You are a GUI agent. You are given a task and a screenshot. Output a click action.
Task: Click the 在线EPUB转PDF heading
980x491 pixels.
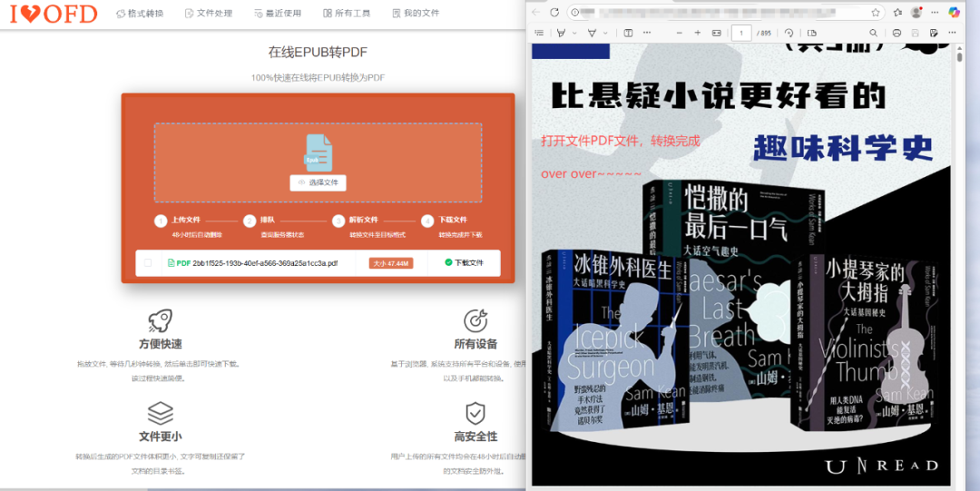click(x=318, y=53)
